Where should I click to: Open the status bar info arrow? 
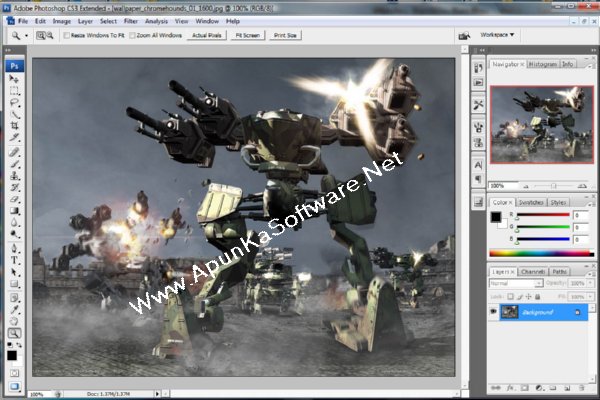coord(157,393)
